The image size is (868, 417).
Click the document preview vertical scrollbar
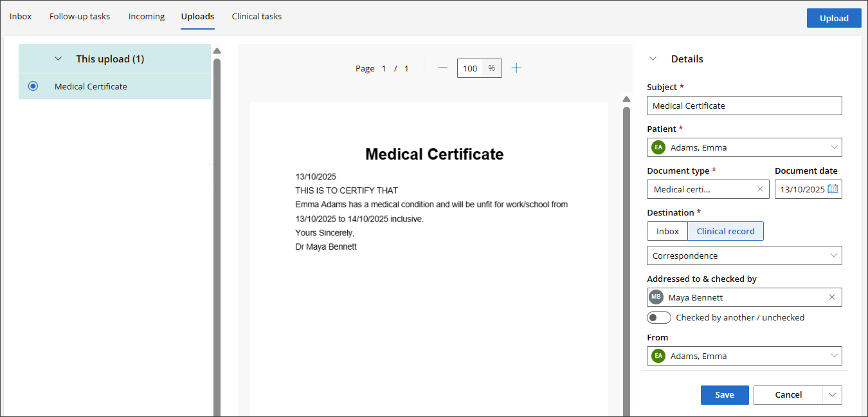tap(627, 257)
